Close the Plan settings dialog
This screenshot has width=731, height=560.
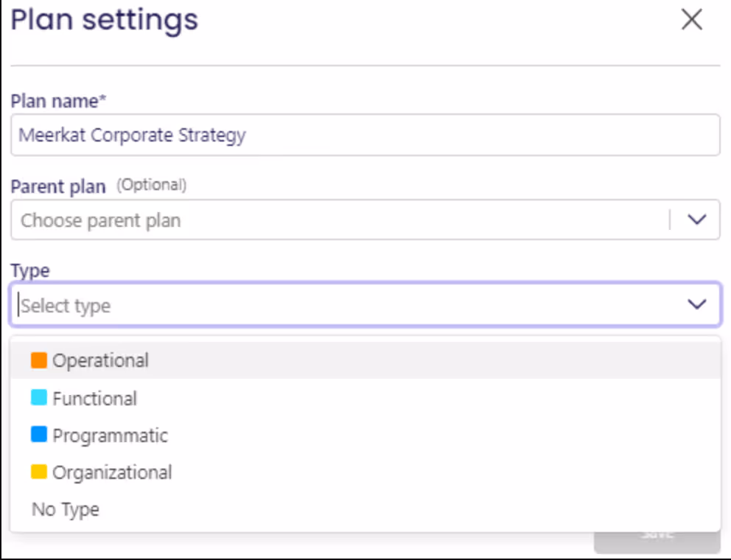coord(691,20)
